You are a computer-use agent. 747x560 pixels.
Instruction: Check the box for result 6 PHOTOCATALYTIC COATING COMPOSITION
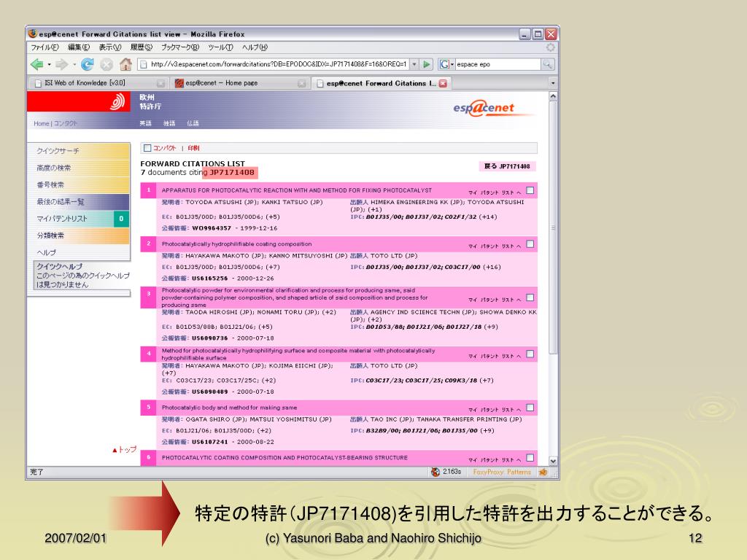(530, 458)
